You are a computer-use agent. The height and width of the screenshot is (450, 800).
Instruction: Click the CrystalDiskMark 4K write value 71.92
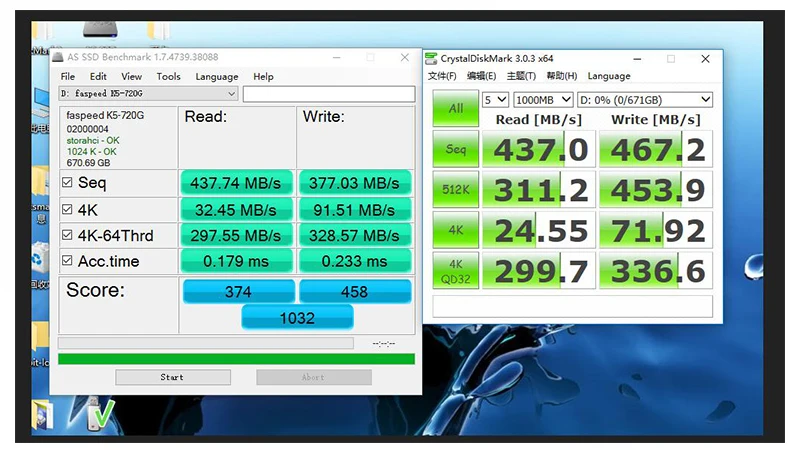click(656, 230)
